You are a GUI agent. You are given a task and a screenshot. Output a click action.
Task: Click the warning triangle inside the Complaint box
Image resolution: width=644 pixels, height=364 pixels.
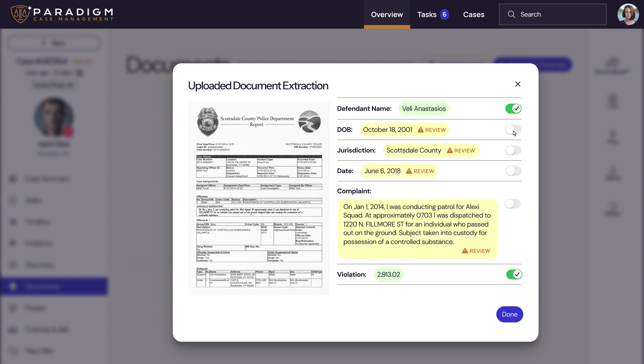(x=465, y=251)
